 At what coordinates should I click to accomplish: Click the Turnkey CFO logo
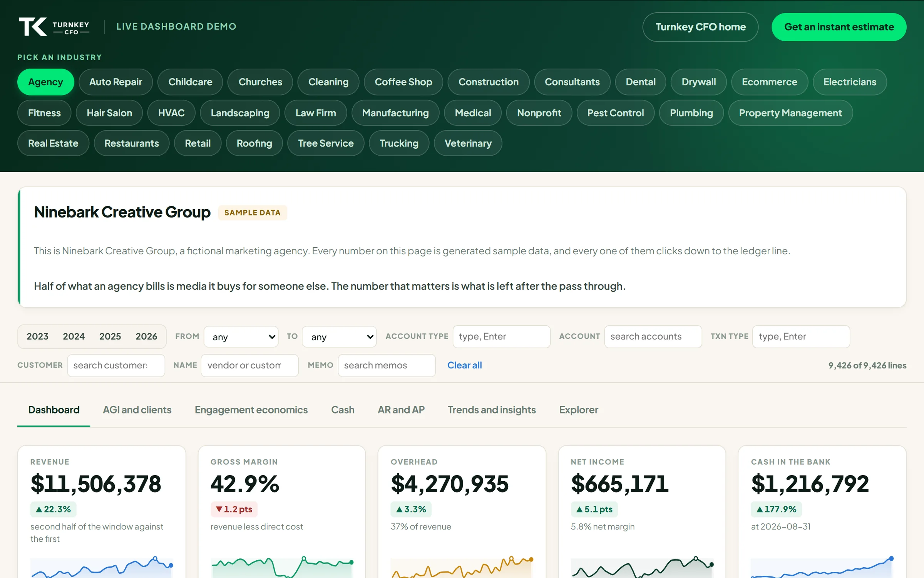pos(54,27)
